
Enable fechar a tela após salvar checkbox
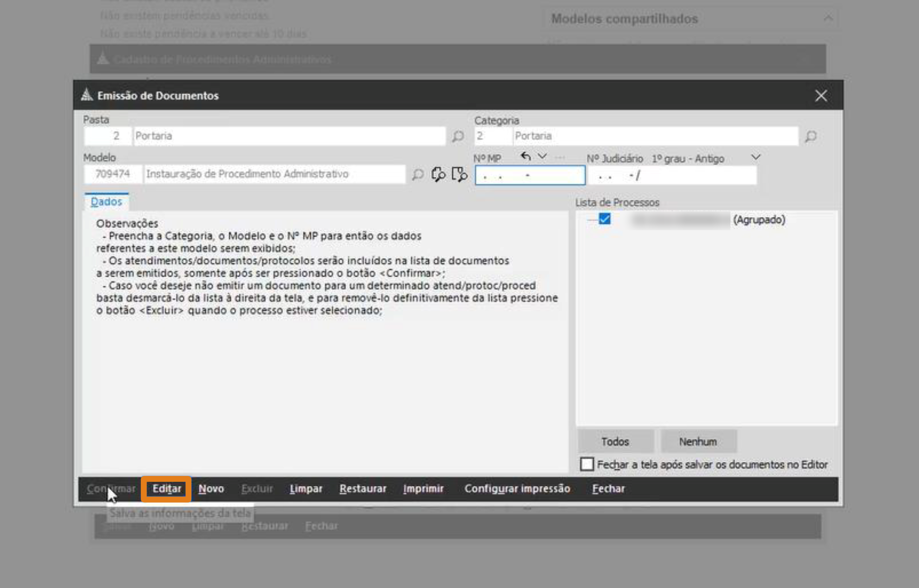pos(587,465)
